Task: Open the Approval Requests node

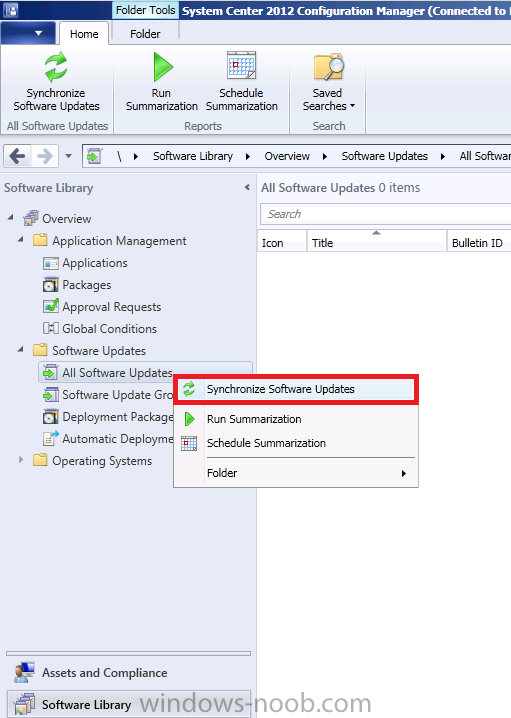Action: [112, 307]
